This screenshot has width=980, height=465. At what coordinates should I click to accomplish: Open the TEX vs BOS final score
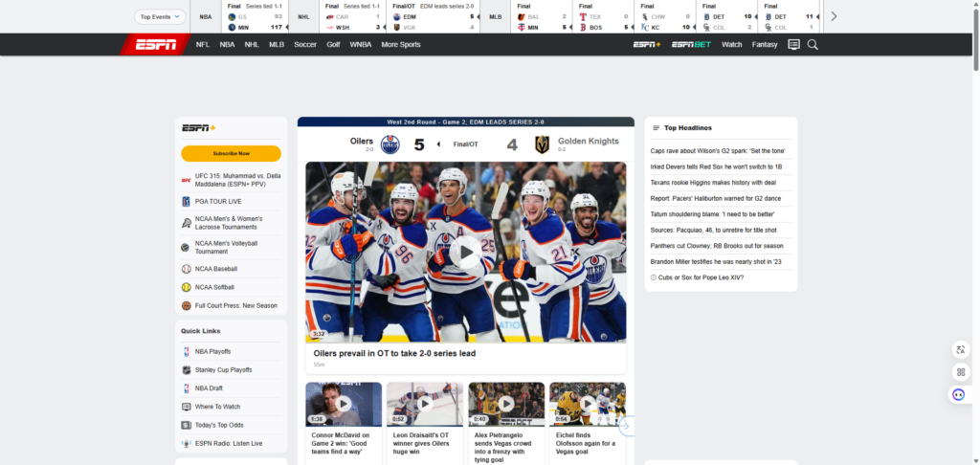tap(604, 17)
